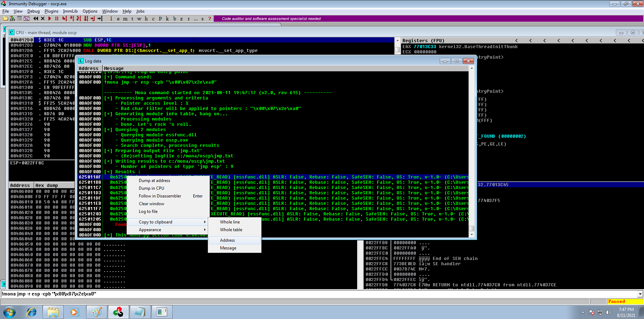The image size is (644, 319).
Task: Open Breakpoints window with 'b' button
Action: click(174, 19)
